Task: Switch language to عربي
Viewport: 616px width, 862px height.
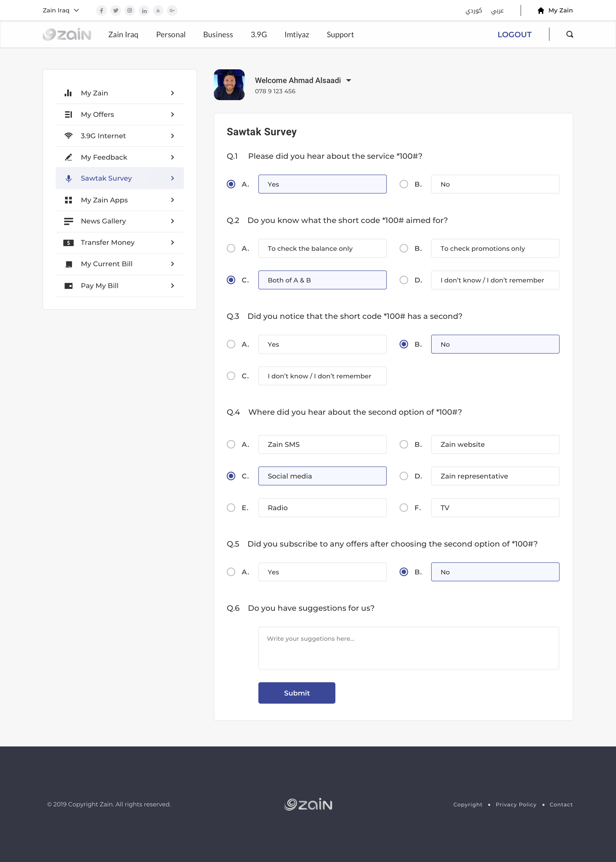Action: pos(497,11)
